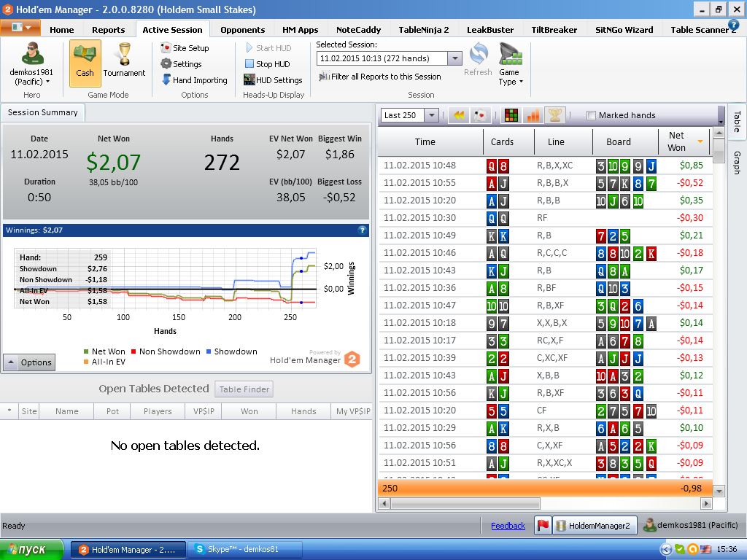Click Start HUD

268,48
